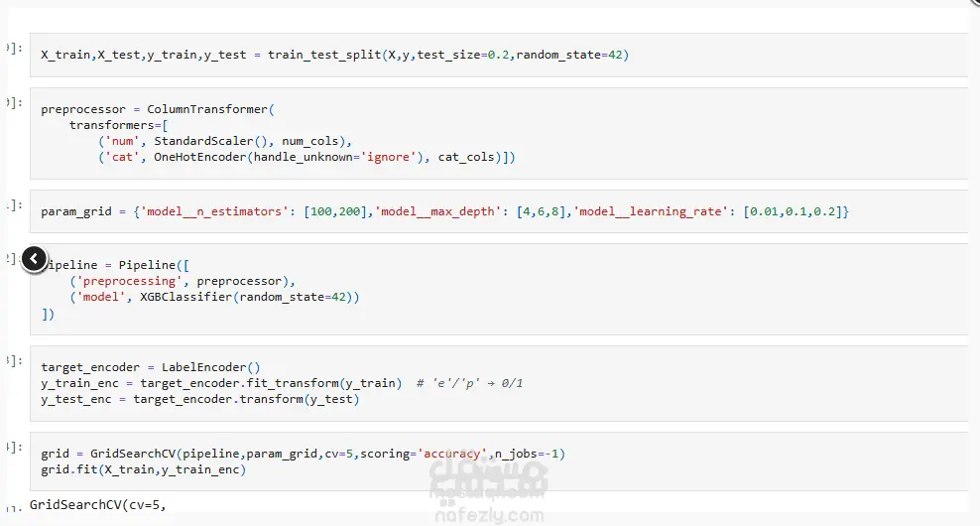980x526 pixels.
Task: Click the StandardScaler 'num' transformer line
Action: tap(225, 141)
